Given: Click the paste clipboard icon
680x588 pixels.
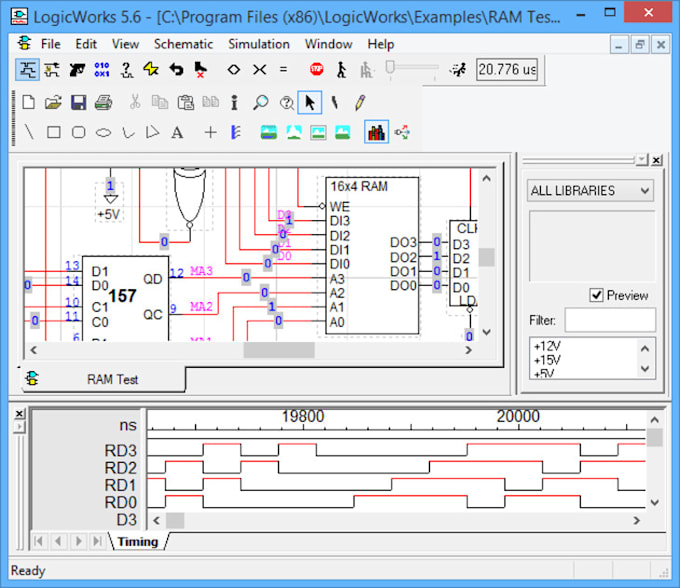Looking at the screenshot, I should click(x=186, y=103).
